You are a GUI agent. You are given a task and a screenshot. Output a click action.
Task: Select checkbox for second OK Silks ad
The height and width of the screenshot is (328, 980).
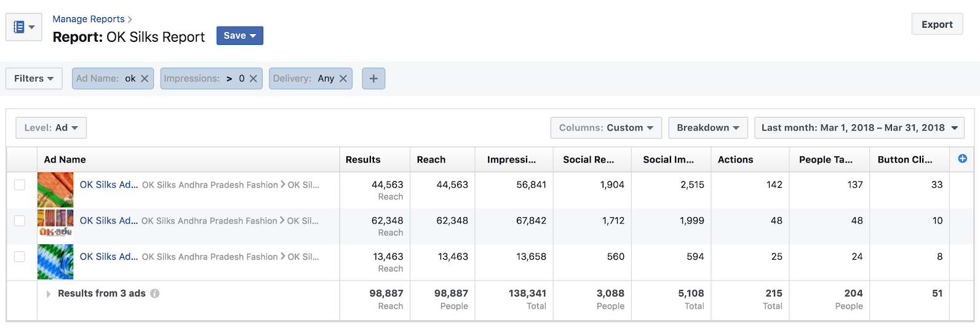(x=20, y=221)
